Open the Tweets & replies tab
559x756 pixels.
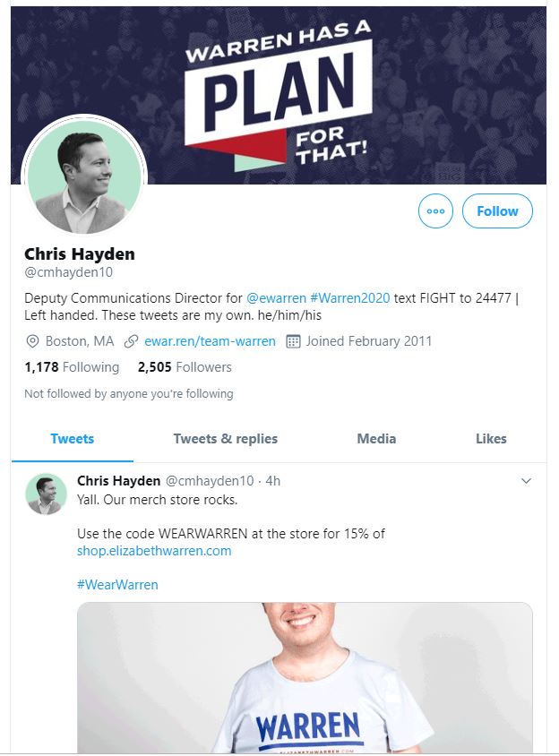(x=226, y=439)
